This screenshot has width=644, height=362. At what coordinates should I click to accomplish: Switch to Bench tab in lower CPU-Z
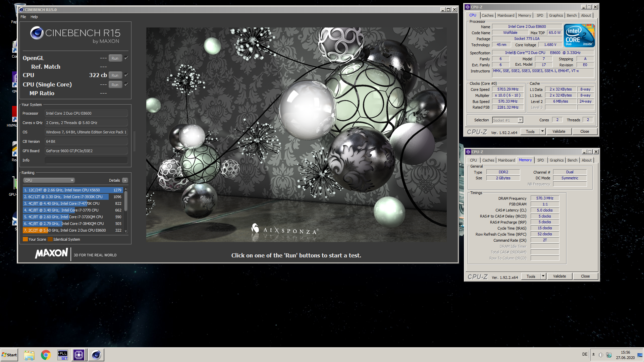coord(572,160)
